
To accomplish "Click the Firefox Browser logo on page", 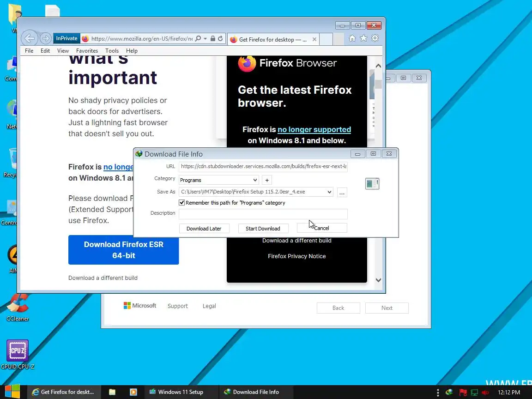I will click(287, 63).
